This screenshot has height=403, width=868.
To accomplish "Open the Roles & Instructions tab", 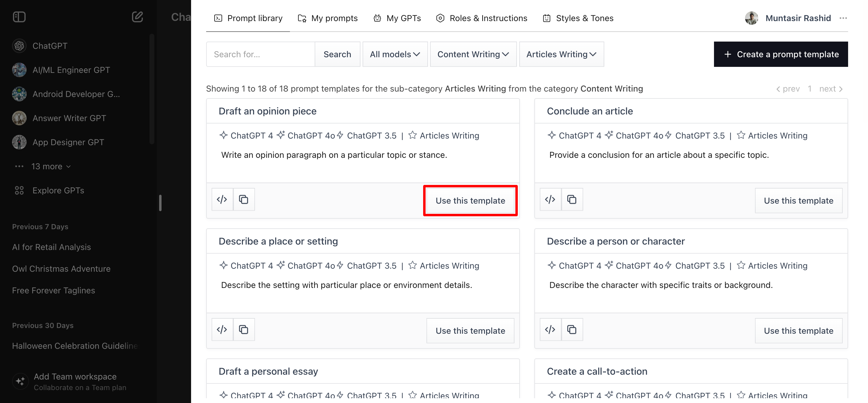I will (482, 18).
